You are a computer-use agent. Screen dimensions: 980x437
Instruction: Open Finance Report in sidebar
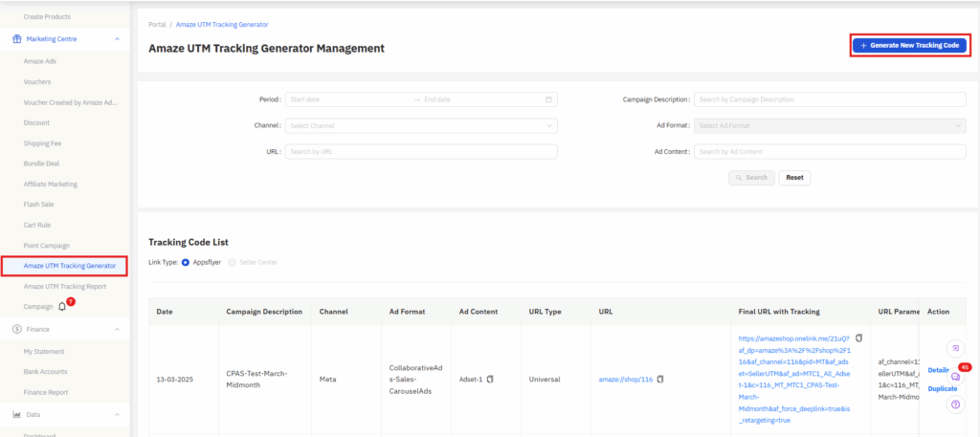pyautogui.click(x=46, y=392)
